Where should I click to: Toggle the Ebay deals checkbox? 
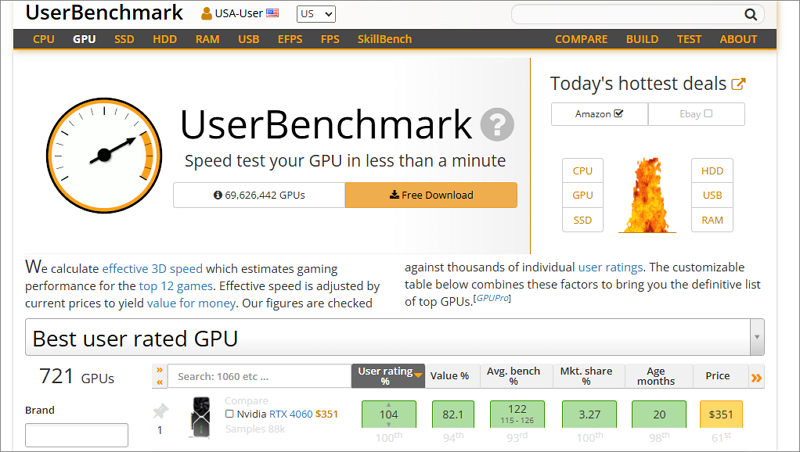(x=708, y=113)
